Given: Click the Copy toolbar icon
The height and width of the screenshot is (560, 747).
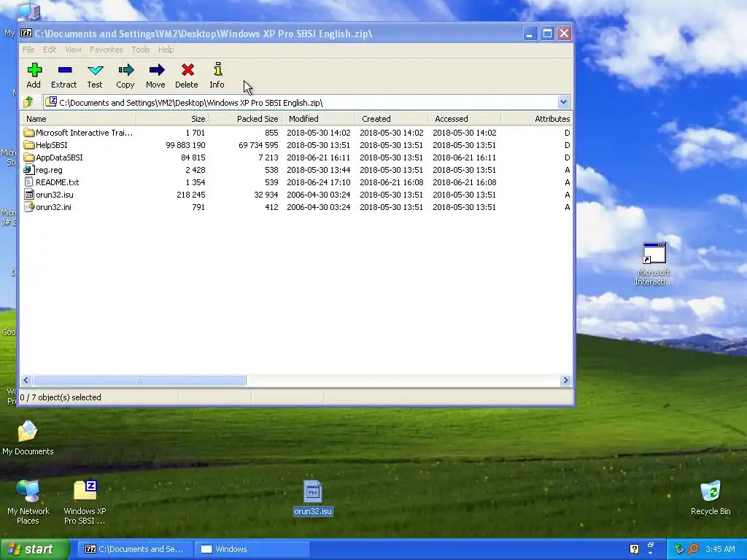Looking at the screenshot, I should (x=125, y=70).
